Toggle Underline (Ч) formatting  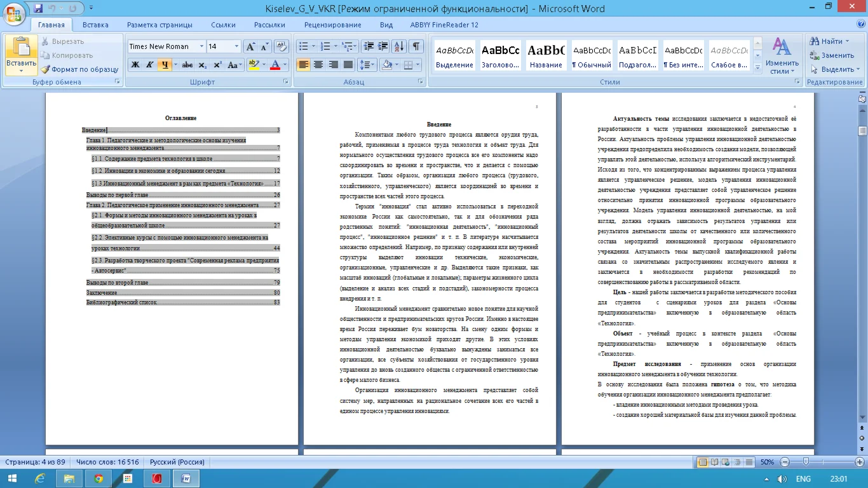tap(165, 65)
